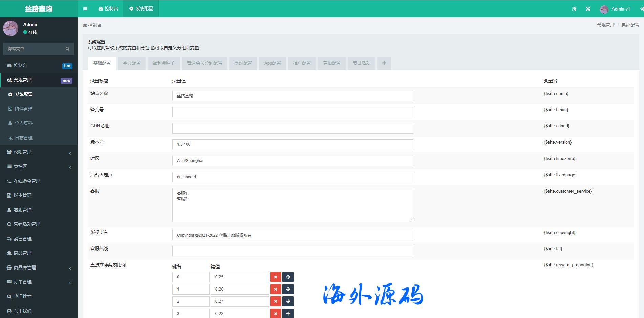Click the 备案号 input field
This screenshot has width=644, height=318.
pyautogui.click(x=292, y=112)
